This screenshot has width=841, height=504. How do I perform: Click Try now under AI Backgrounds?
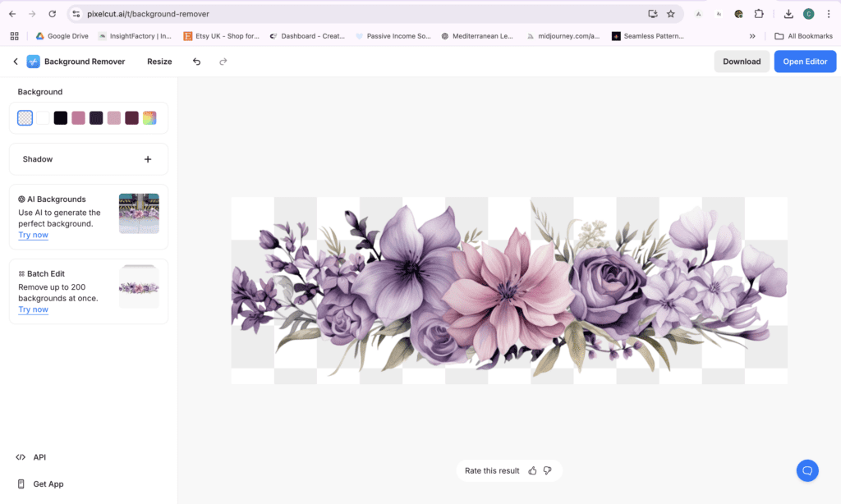point(34,235)
